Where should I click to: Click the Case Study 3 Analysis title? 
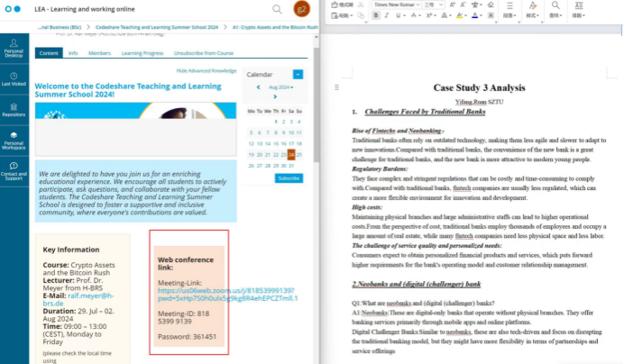point(479,87)
